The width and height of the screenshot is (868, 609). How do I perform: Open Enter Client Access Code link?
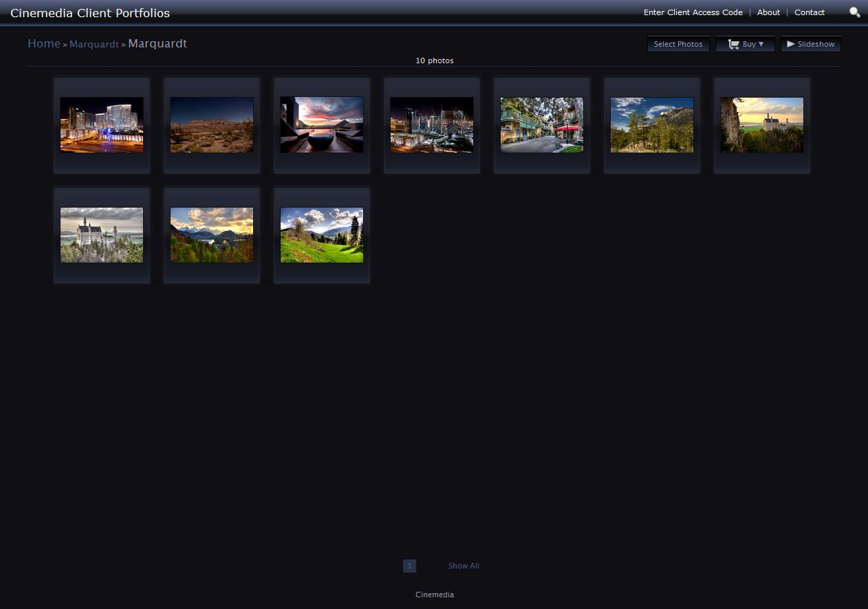(x=693, y=12)
